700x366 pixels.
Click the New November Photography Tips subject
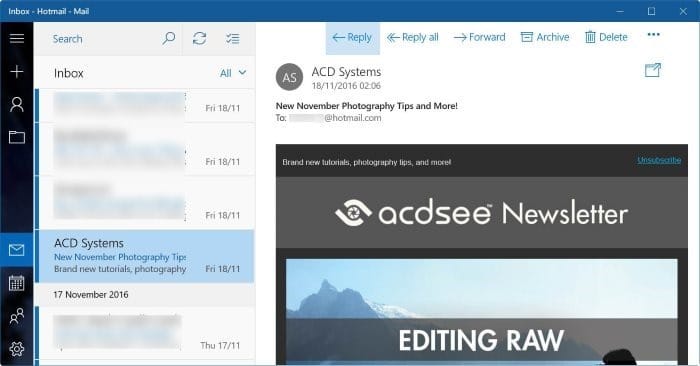(367, 106)
